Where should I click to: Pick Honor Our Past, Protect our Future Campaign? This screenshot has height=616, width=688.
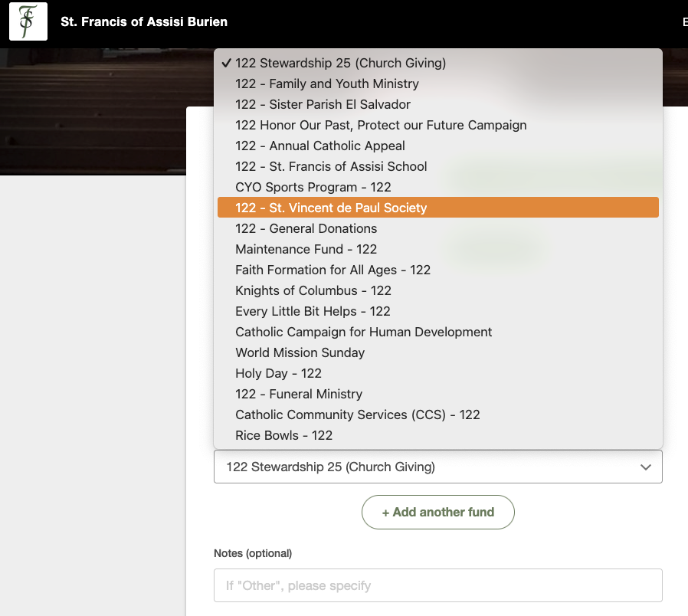tap(438, 125)
